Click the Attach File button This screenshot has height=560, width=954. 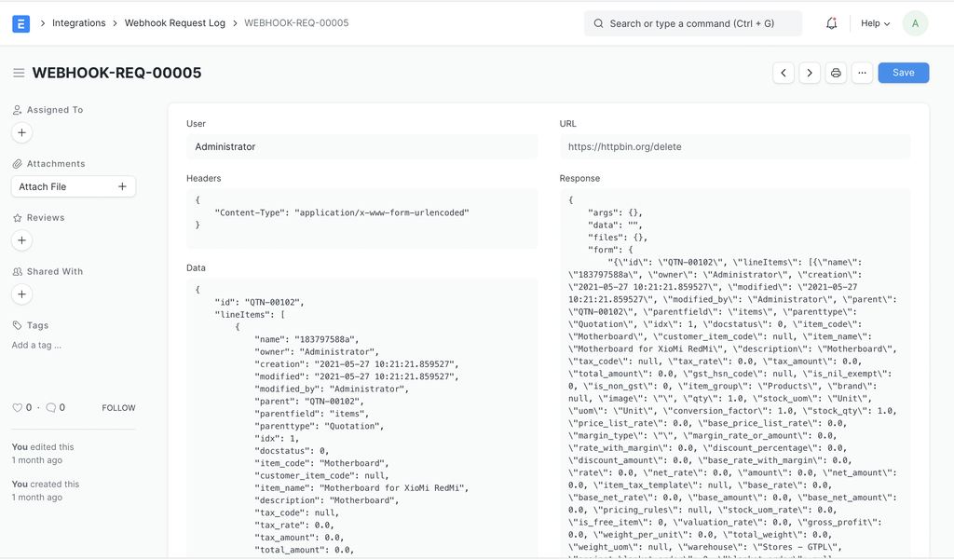coord(74,186)
